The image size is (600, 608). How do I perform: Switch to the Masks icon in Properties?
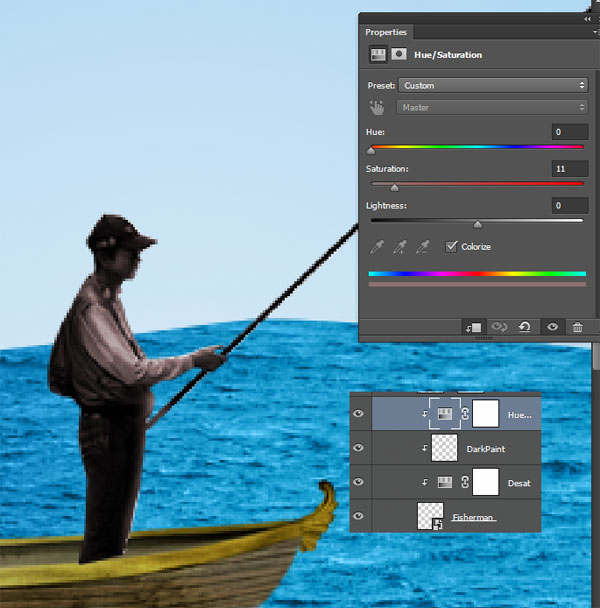399,54
